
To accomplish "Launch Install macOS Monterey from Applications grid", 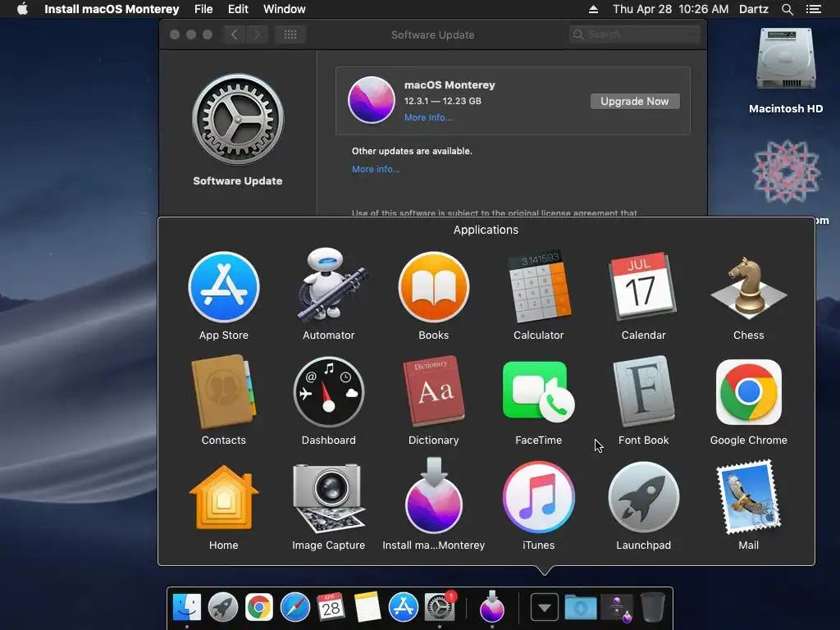I will coord(433,495).
